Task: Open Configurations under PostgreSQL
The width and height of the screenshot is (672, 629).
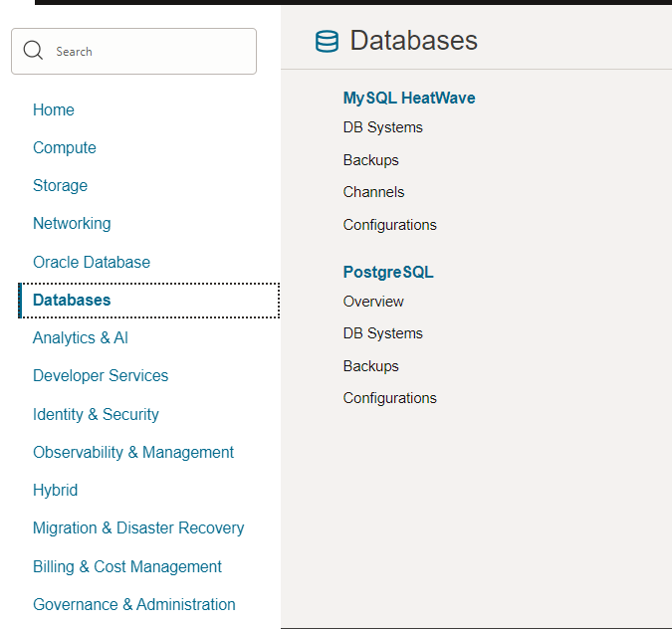Action: point(390,398)
